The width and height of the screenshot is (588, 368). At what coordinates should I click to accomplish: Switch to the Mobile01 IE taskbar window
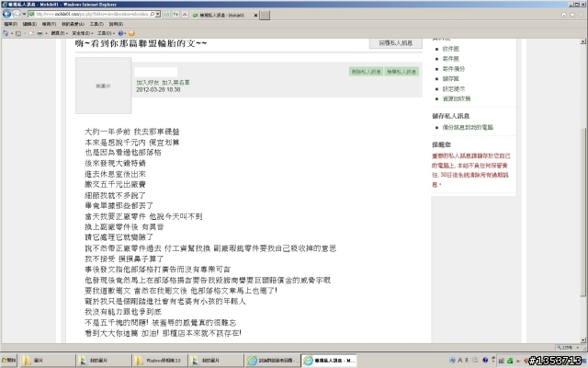tap(329, 361)
